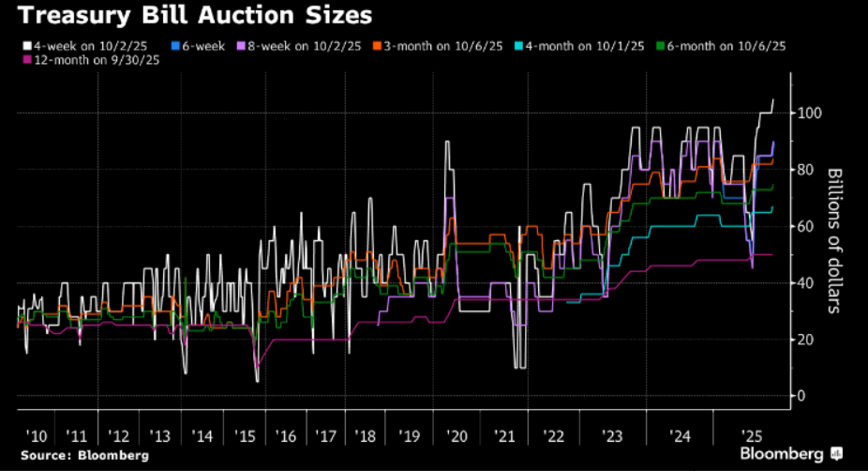Click the '10 year label on x-axis
Viewport: 868px width, 471px height.
point(37,436)
